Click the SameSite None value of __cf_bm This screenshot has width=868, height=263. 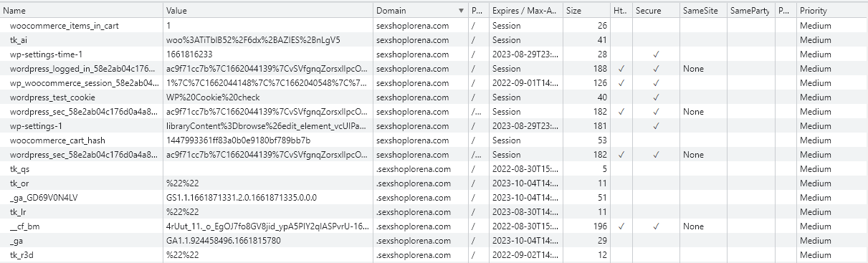[693, 226]
